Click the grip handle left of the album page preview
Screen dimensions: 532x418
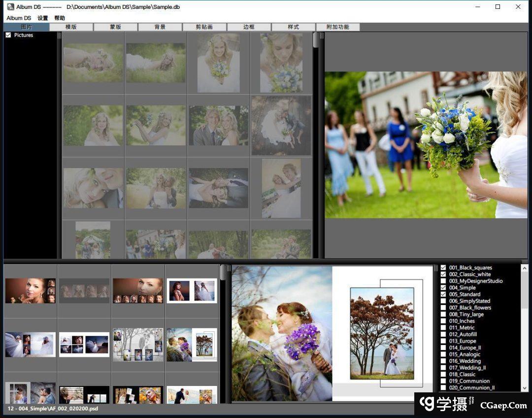(x=228, y=268)
